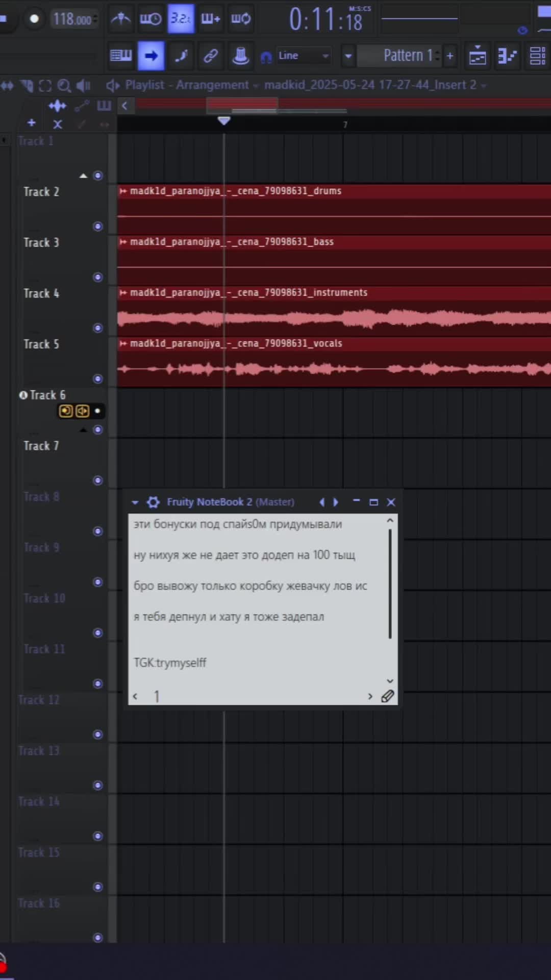Toggle typing keyboard to piano icon
The image size is (551, 980).
(121, 56)
